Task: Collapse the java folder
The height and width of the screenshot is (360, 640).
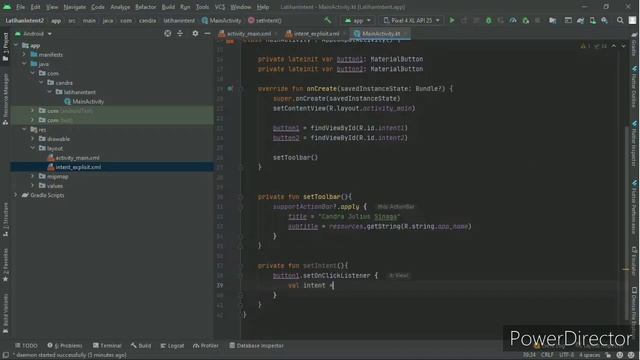Action: coord(24,64)
